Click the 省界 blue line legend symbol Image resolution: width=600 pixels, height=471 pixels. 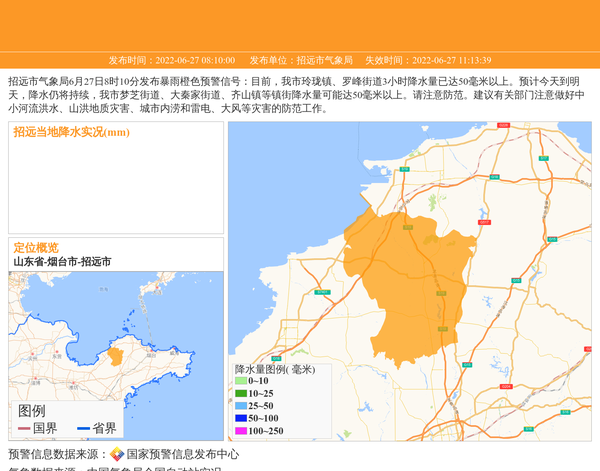(x=84, y=429)
